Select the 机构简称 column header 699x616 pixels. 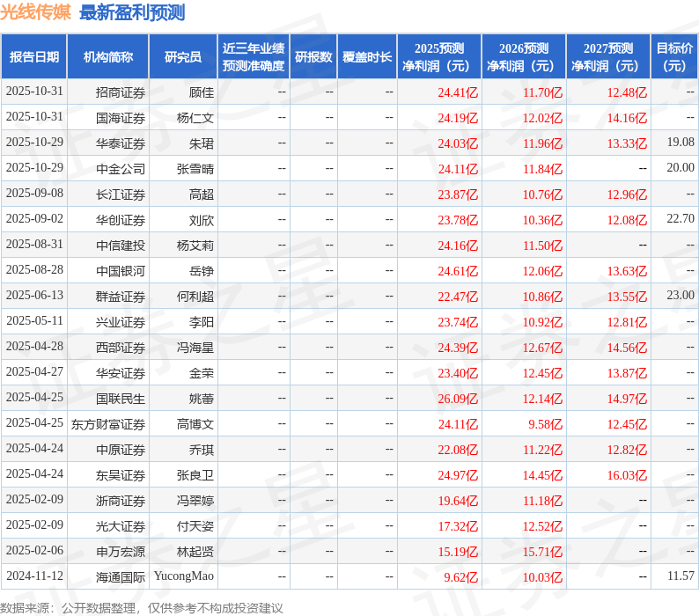click(108, 57)
